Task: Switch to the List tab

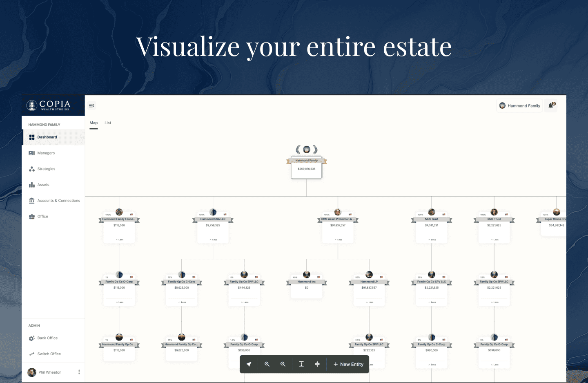Action: (x=108, y=123)
